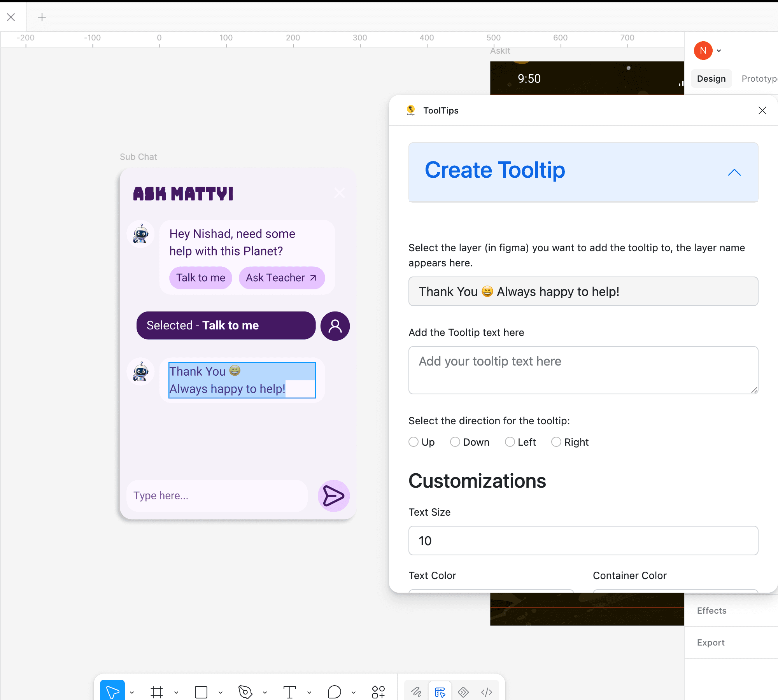Open the Actions/components tool
This screenshot has height=700, width=778.
(378, 692)
